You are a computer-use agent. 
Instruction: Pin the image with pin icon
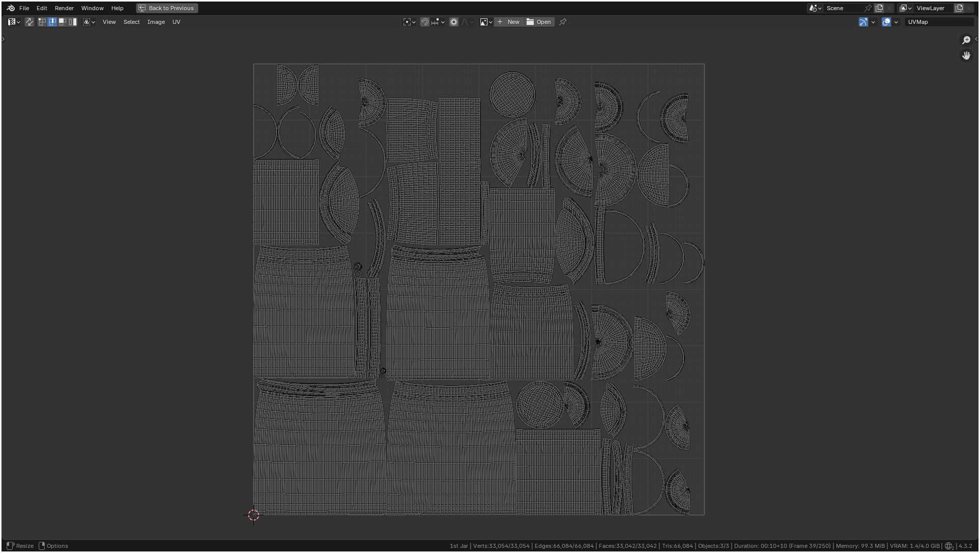(x=563, y=22)
